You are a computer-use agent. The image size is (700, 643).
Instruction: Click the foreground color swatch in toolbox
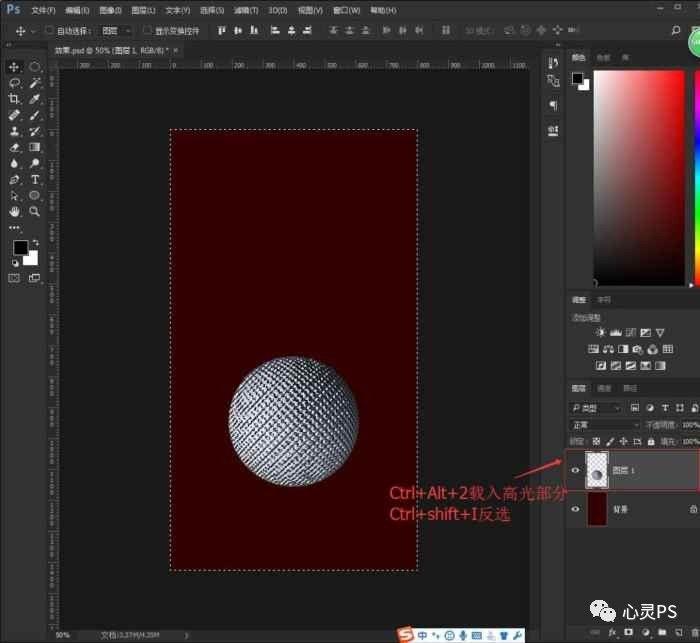(20, 247)
